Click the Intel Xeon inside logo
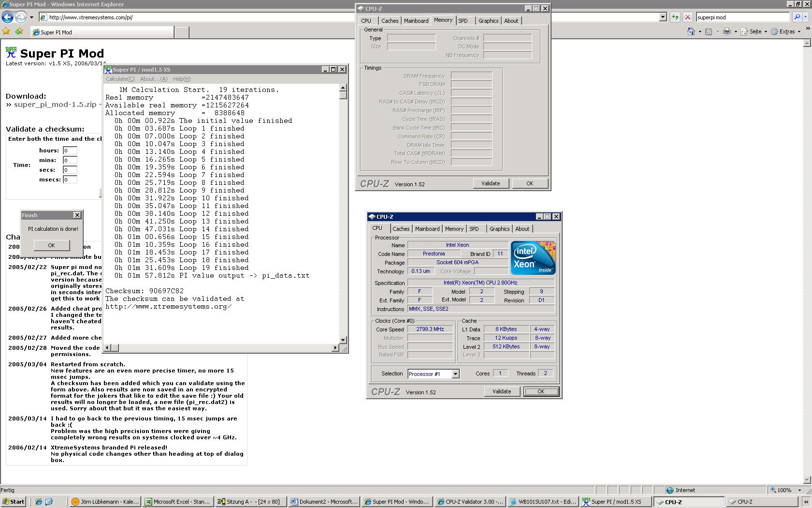Image resolution: width=812 pixels, height=508 pixels. pyautogui.click(x=534, y=258)
